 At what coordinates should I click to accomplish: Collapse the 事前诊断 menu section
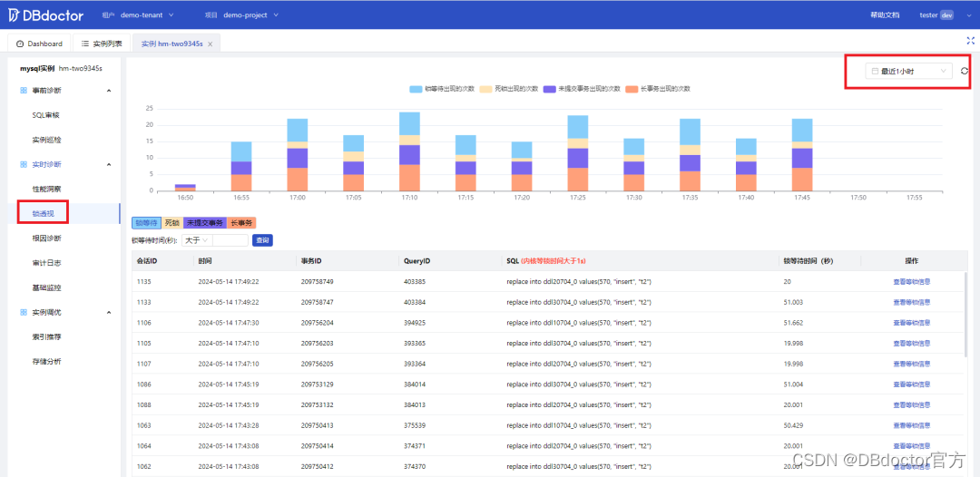[x=109, y=91]
